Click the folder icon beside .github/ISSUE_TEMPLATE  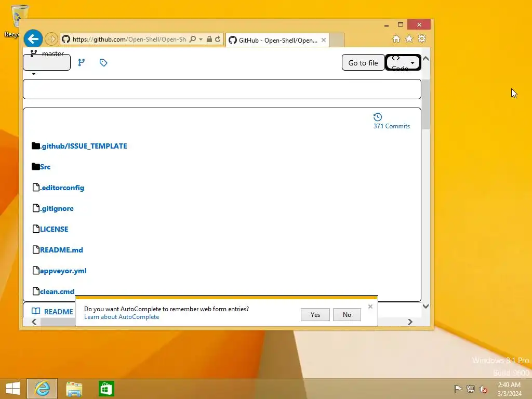[36, 146]
